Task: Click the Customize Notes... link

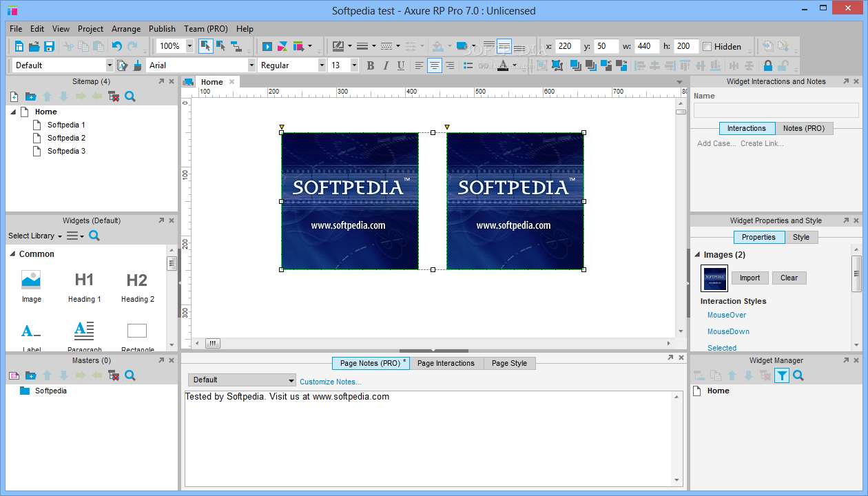Action: (330, 382)
